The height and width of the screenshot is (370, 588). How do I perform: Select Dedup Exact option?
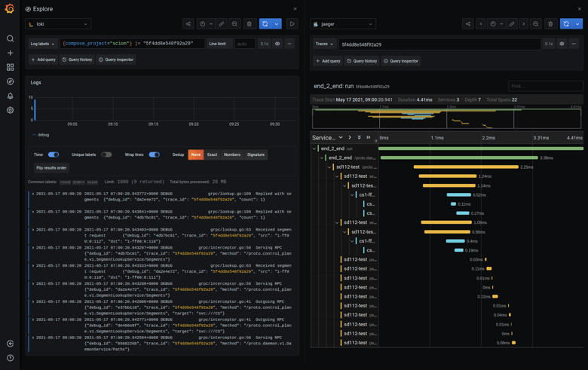(x=213, y=154)
